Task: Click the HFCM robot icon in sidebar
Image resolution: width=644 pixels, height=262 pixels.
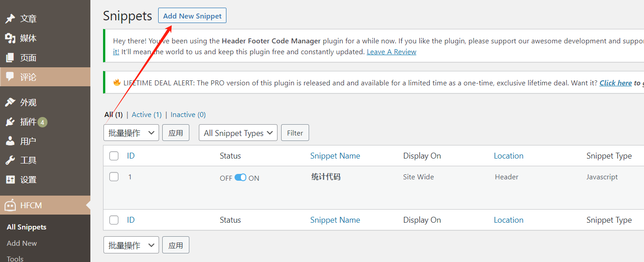Action: coord(10,205)
